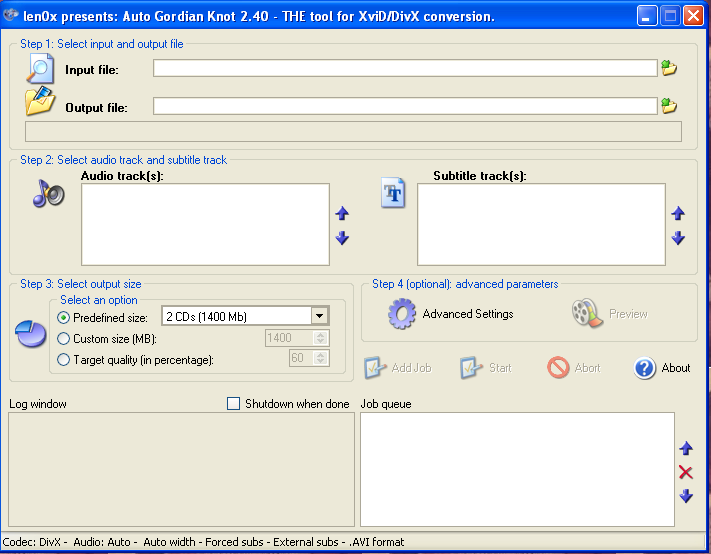
Task: Click the output file folder icon
Action: [x=40, y=101]
